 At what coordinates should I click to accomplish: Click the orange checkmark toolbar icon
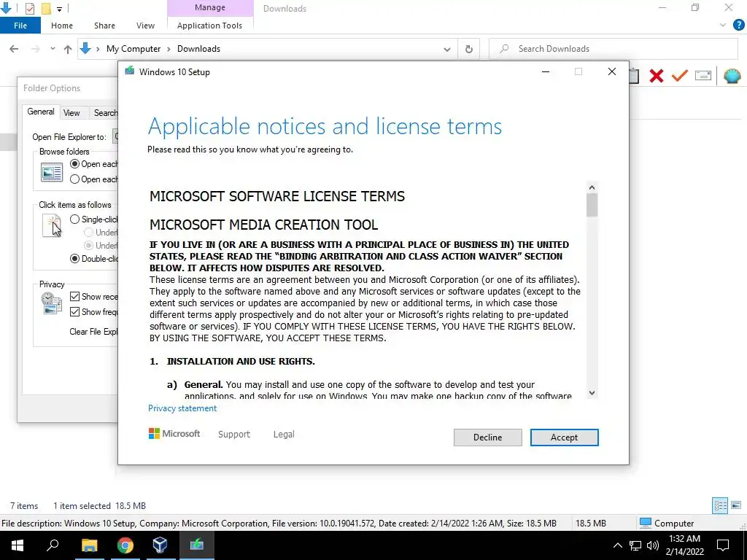pyautogui.click(x=680, y=75)
